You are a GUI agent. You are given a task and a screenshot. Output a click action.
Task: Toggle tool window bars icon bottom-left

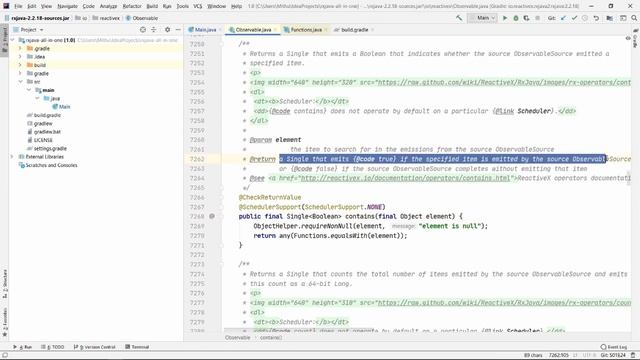coord(5,356)
